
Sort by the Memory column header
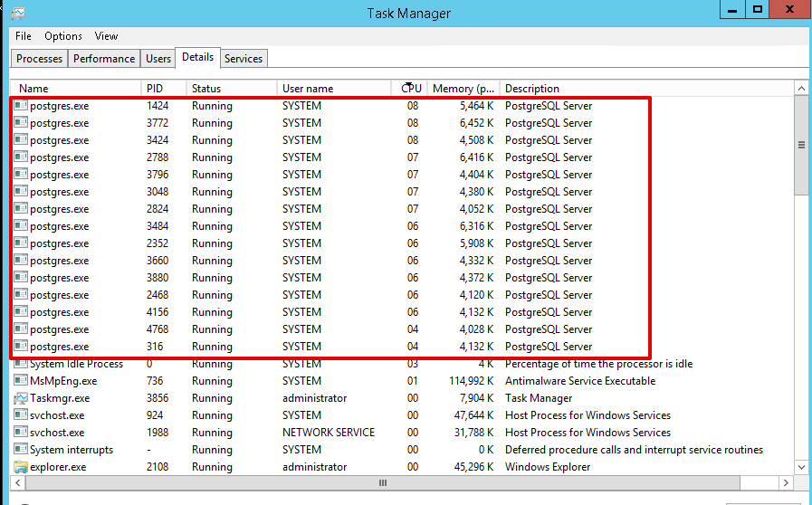click(x=463, y=89)
